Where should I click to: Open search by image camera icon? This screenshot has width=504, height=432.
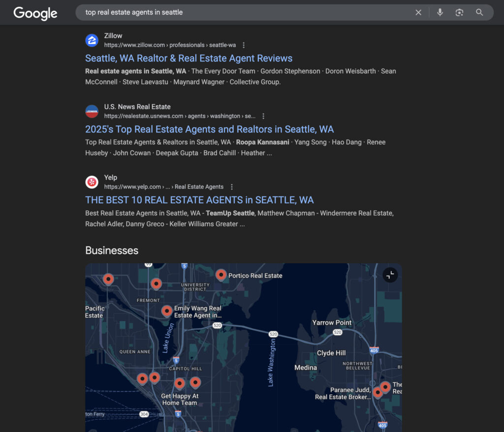(x=459, y=12)
